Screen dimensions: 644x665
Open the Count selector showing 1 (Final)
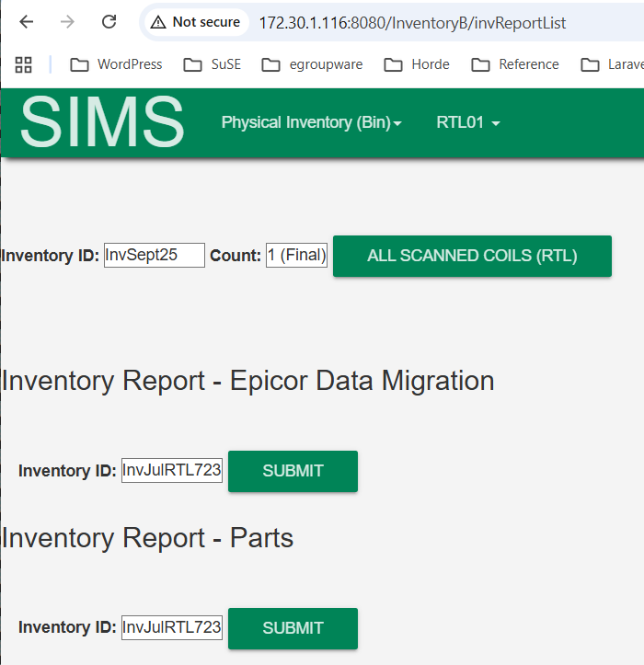(296, 256)
